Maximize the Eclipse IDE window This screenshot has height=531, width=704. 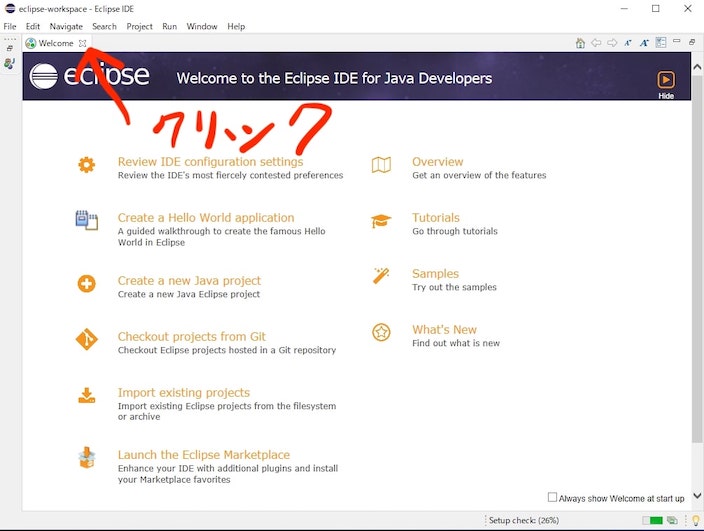click(656, 9)
